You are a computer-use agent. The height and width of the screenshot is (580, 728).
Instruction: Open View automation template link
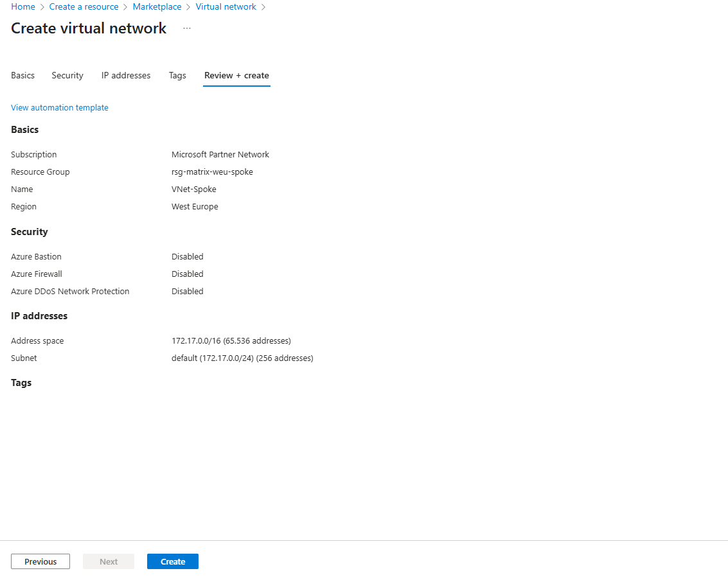tap(59, 107)
